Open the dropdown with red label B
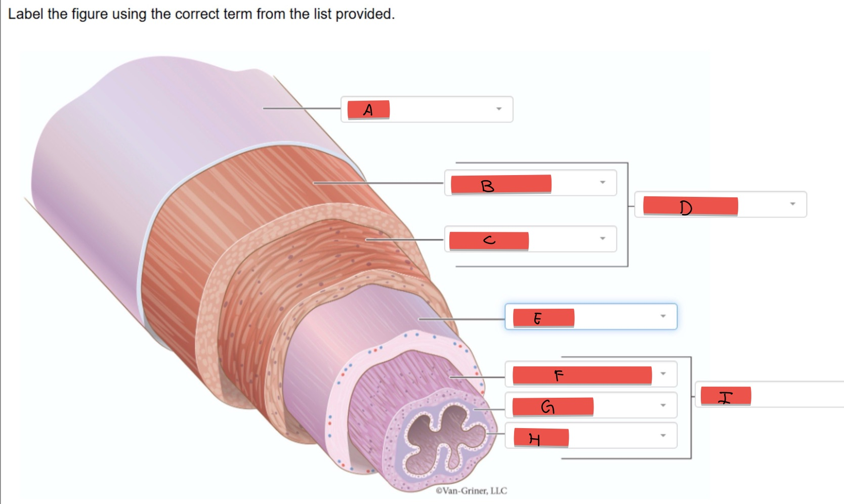 [530, 183]
